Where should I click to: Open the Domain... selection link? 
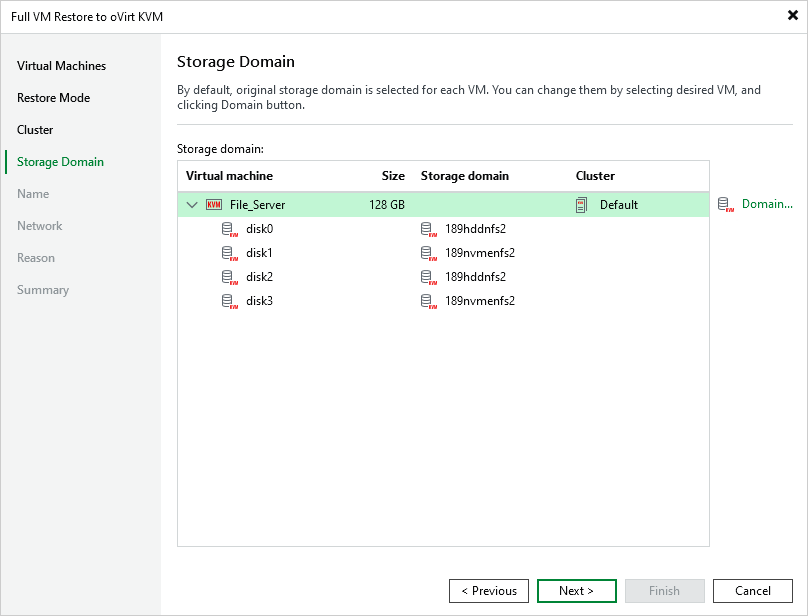click(767, 204)
